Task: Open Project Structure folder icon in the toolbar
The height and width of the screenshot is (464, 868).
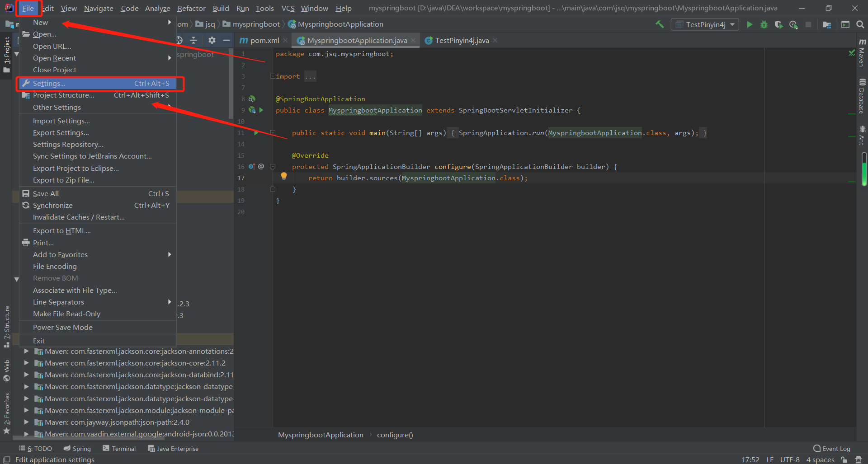Action: click(827, 24)
